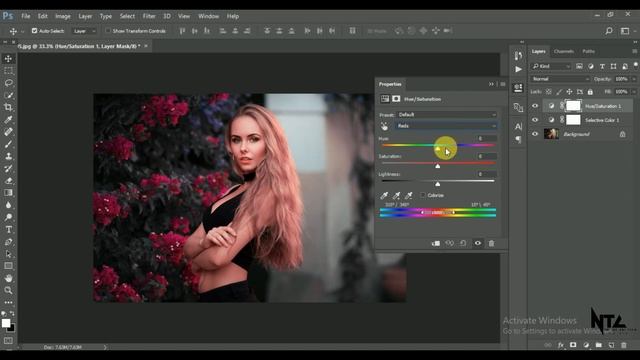
Task: Select the Eraser tool
Action: coord(8,180)
